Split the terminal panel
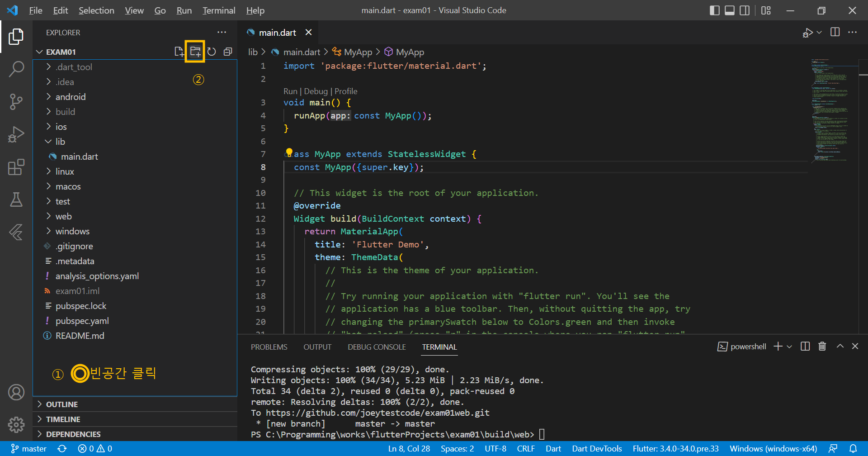The height and width of the screenshot is (456, 868). (x=805, y=346)
